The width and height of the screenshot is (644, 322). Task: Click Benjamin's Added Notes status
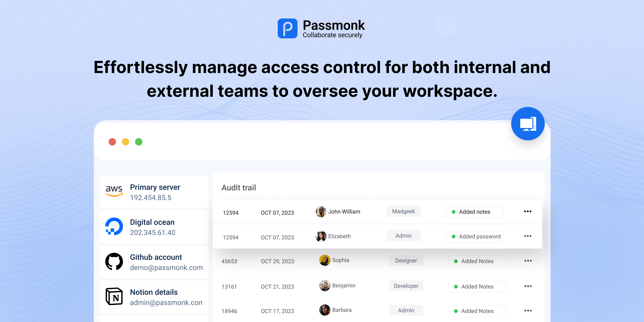coord(477,287)
